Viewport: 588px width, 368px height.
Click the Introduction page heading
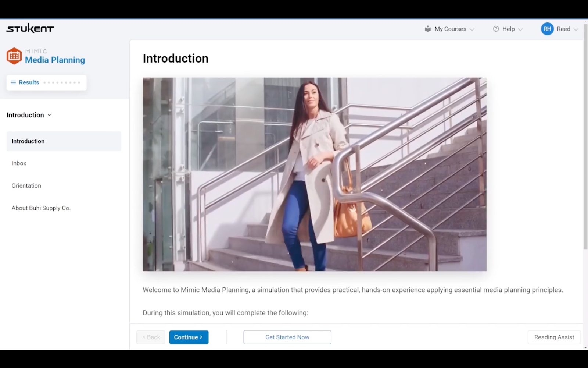[176, 59]
